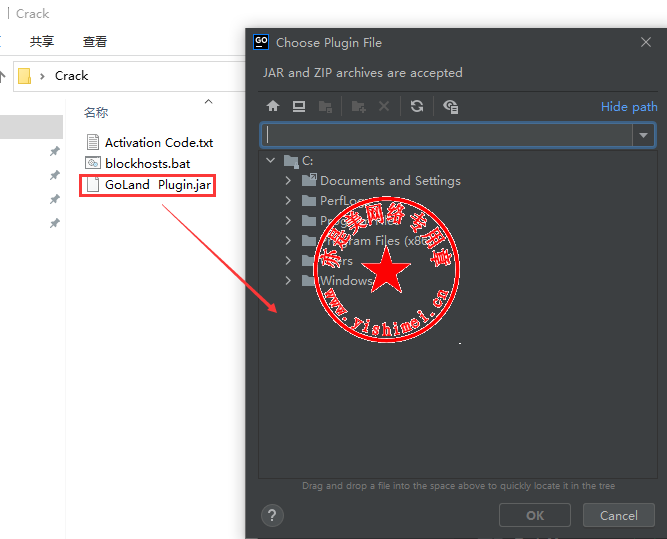The image size is (667, 539).
Task: Open the path history dropdown arrow
Action: pos(643,135)
